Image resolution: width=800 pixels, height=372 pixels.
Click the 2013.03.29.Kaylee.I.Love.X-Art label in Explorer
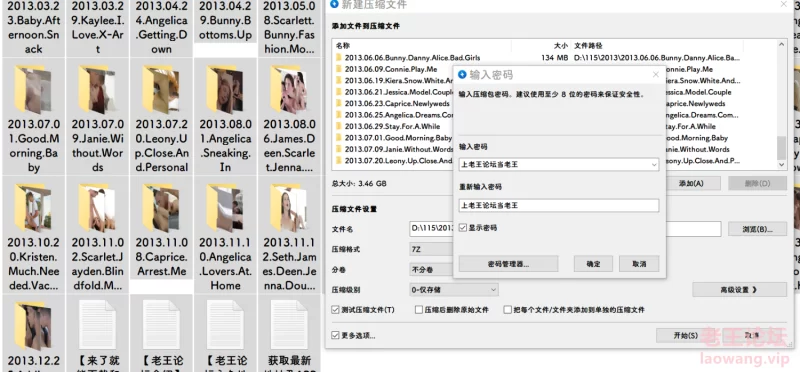coord(97,28)
